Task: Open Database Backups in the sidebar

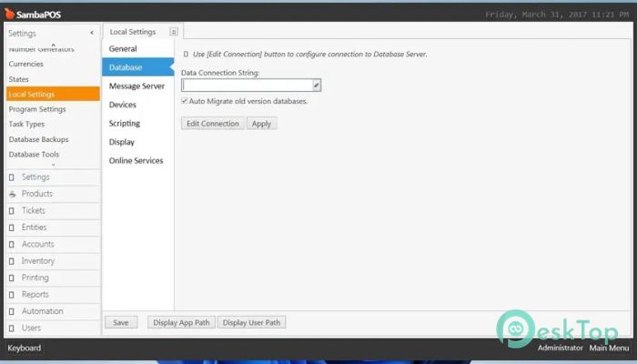Action: click(53, 139)
